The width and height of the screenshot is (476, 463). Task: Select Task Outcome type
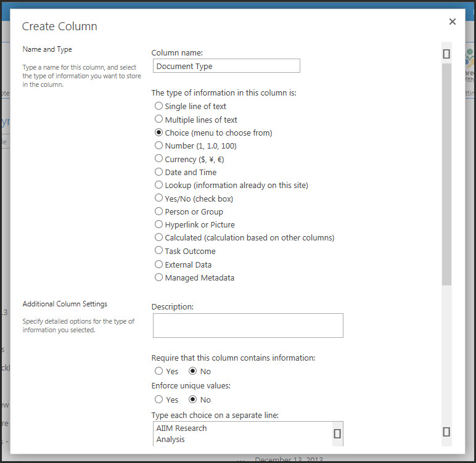coord(159,251)
